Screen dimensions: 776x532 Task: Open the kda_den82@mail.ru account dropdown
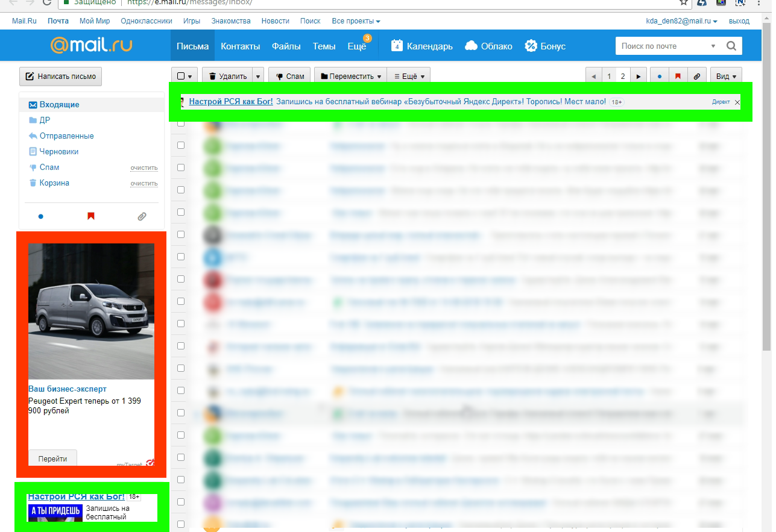[x=681, y=21]
